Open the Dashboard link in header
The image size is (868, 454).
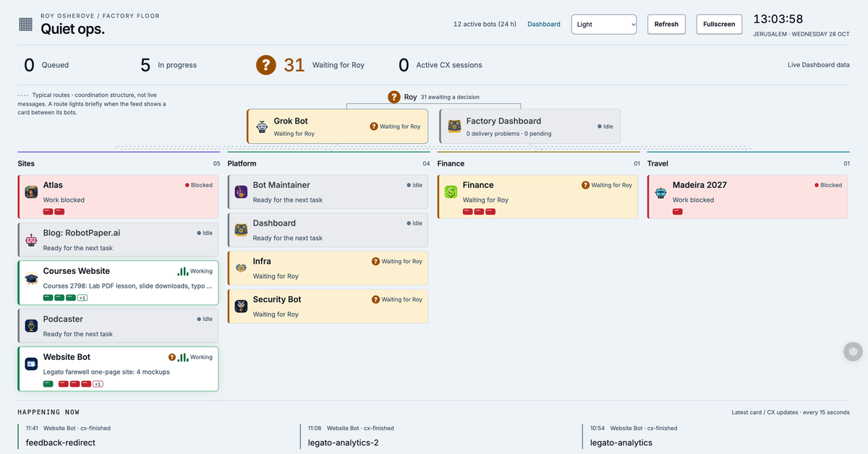tap(544, 24)
